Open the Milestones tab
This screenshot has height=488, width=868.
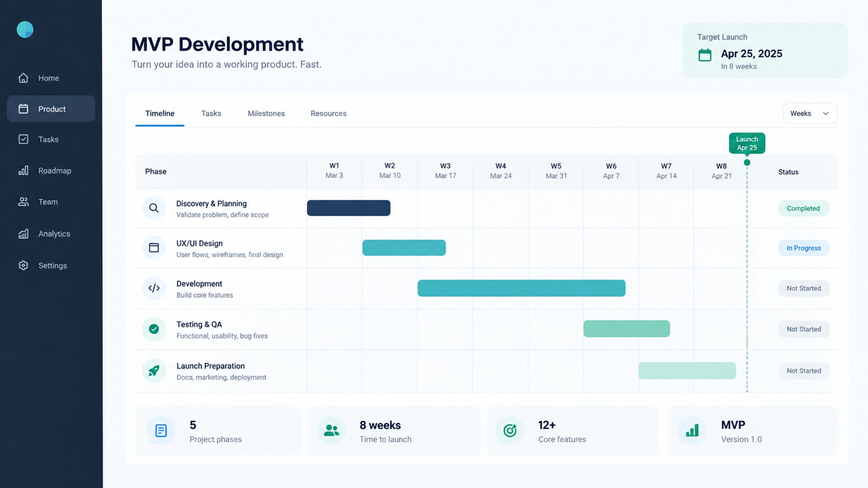(x=266, y=114)
